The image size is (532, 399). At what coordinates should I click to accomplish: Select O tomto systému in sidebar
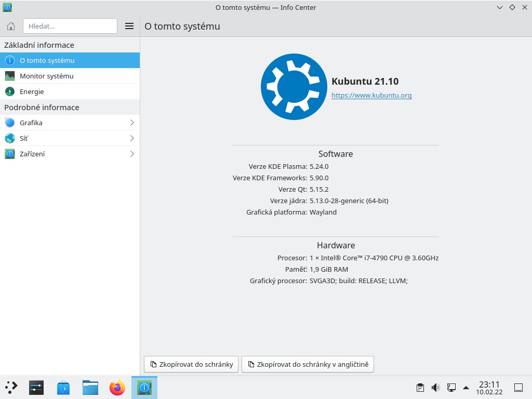pos(70,60)
